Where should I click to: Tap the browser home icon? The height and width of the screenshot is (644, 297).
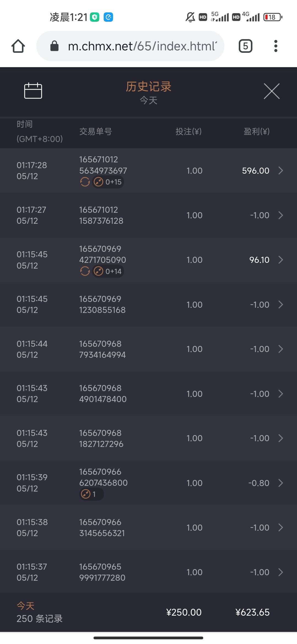18,46
